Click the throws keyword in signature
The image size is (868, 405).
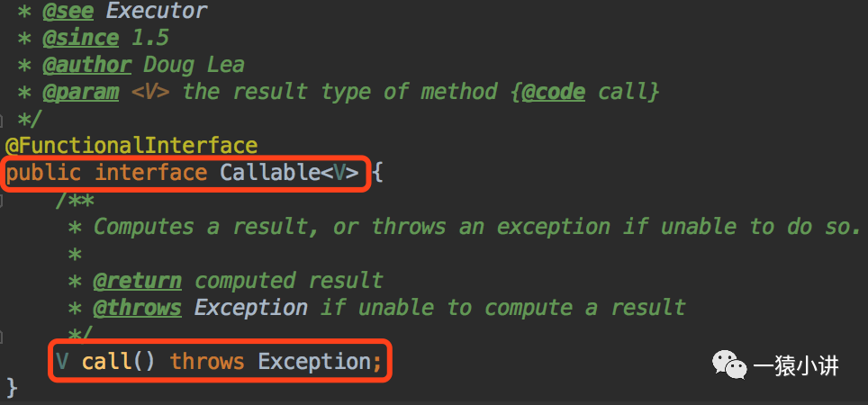tap(207, 362)
